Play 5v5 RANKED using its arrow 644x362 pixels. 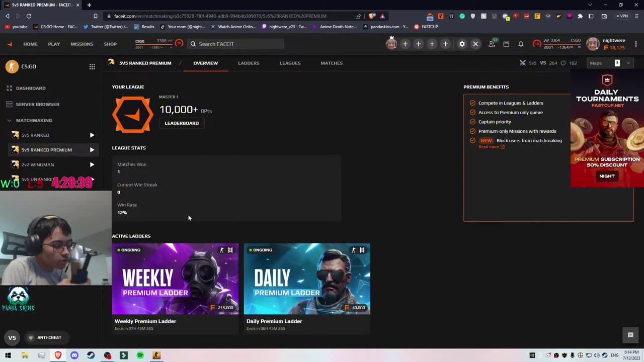[92, 135]
